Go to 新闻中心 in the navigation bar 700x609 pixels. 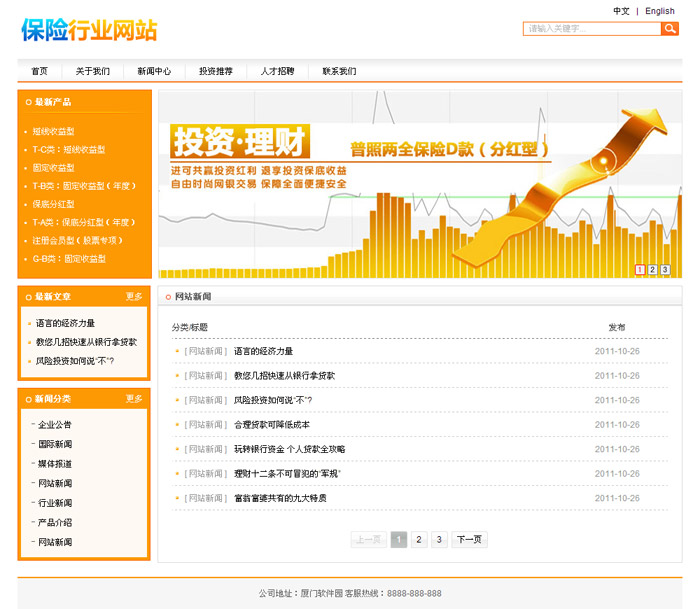[154, 71]
